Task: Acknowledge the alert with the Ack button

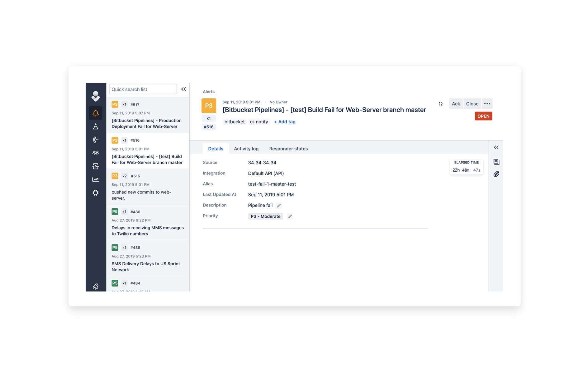Action: pos(456,104)
